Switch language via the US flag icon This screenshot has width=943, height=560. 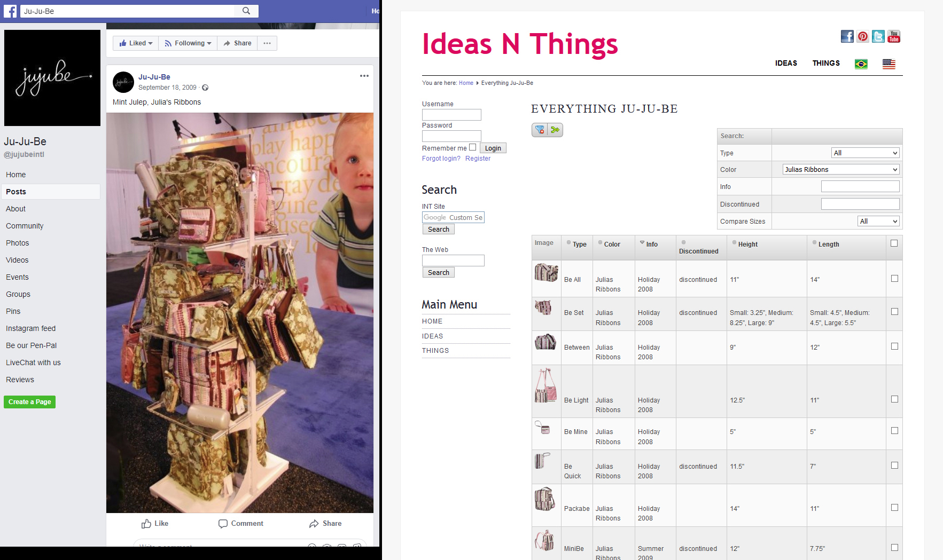(x=889, y=64)
